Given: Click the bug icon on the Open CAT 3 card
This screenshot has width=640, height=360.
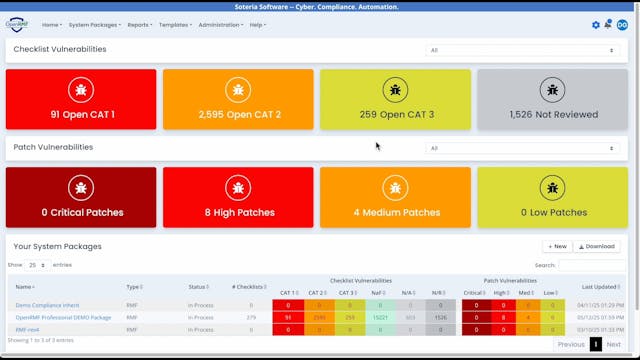Looking at the screenshot, I should click(x=395, y=90).
